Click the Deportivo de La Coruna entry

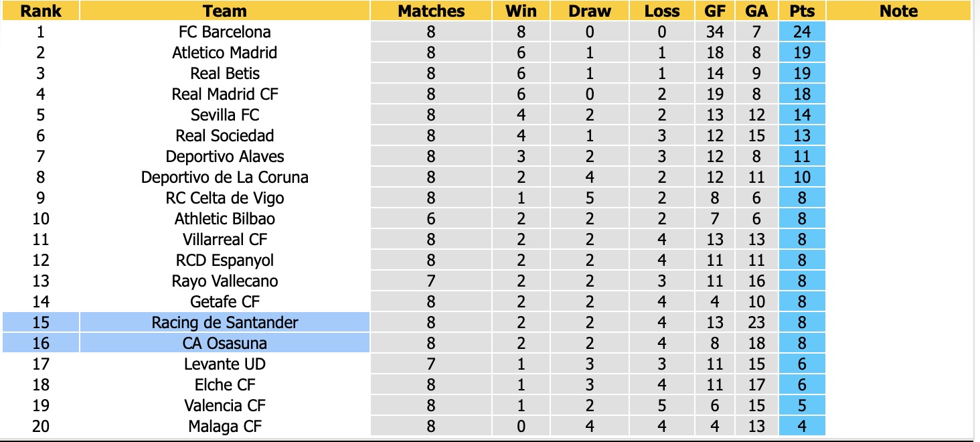(x=225, y=177)
